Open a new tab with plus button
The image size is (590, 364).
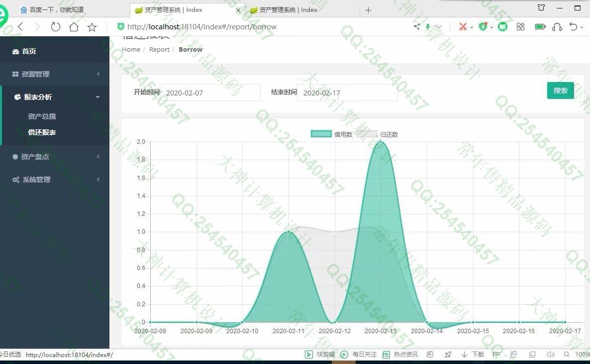click(368, 10)
